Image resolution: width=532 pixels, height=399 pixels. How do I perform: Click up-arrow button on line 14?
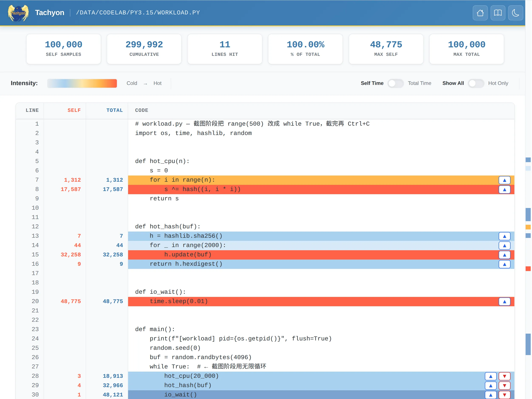pos(504,246)
